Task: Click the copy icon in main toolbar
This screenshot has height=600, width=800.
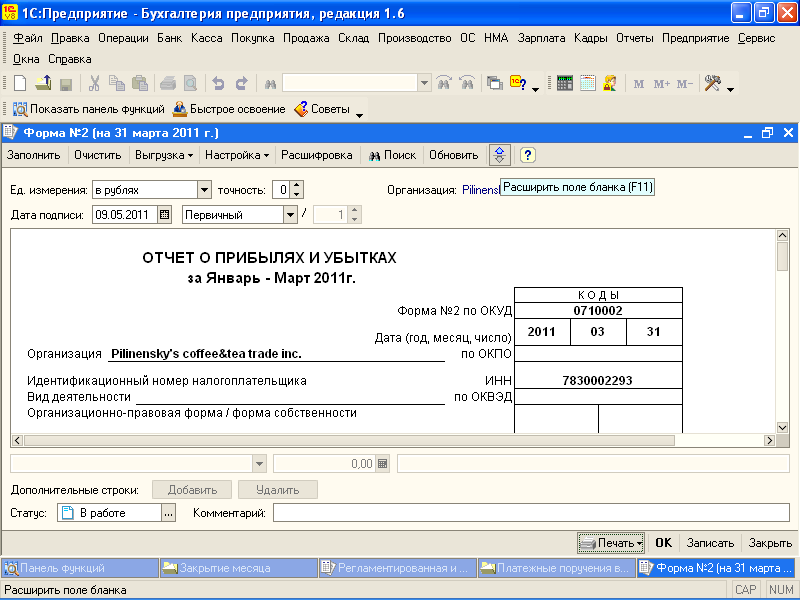Action: [117, 83]
